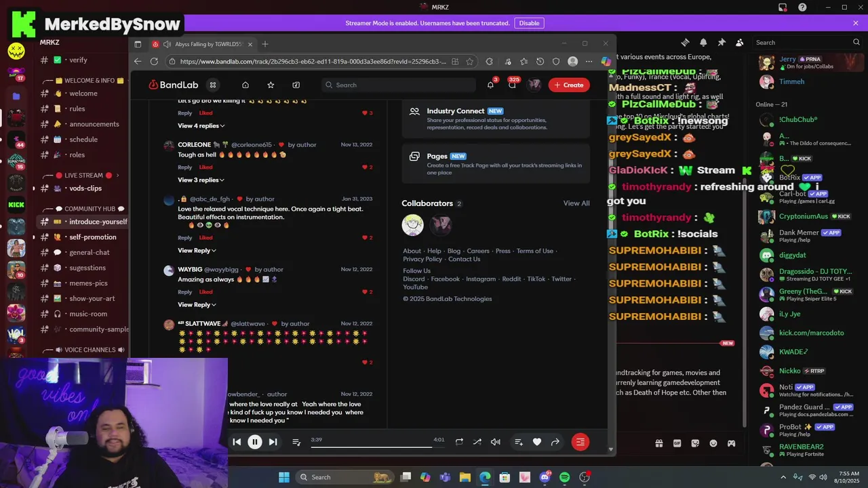The image size is (868, 488).
Task: Open Edge Copilot icon
Action: coord(606,61)
